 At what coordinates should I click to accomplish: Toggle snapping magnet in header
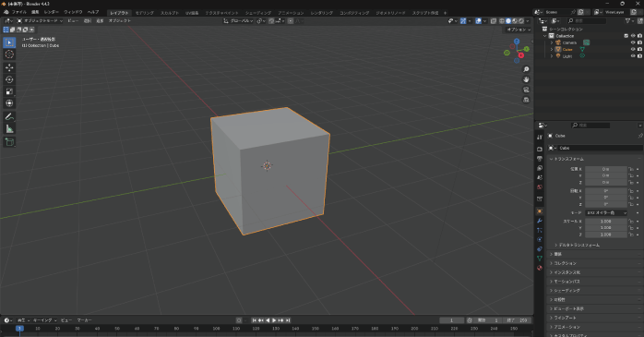tap(271, 21)
